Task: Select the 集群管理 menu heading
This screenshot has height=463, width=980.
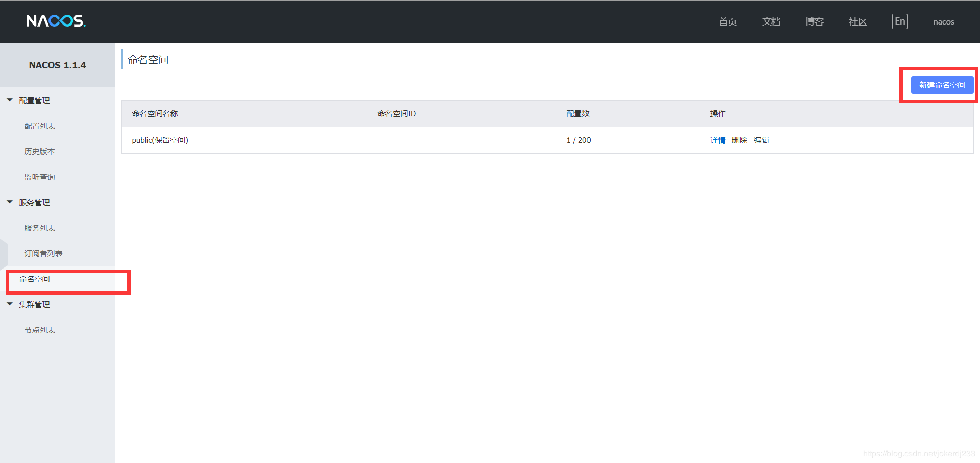Action: point(34,305)
